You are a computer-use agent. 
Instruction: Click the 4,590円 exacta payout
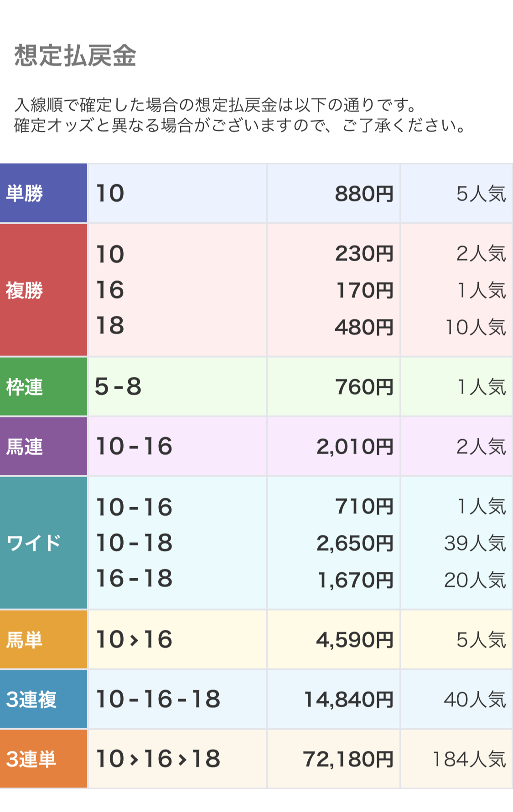click(355, 640)
